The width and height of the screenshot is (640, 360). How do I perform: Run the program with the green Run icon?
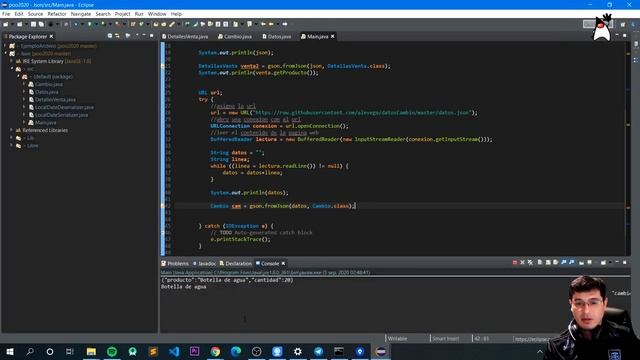89,24
